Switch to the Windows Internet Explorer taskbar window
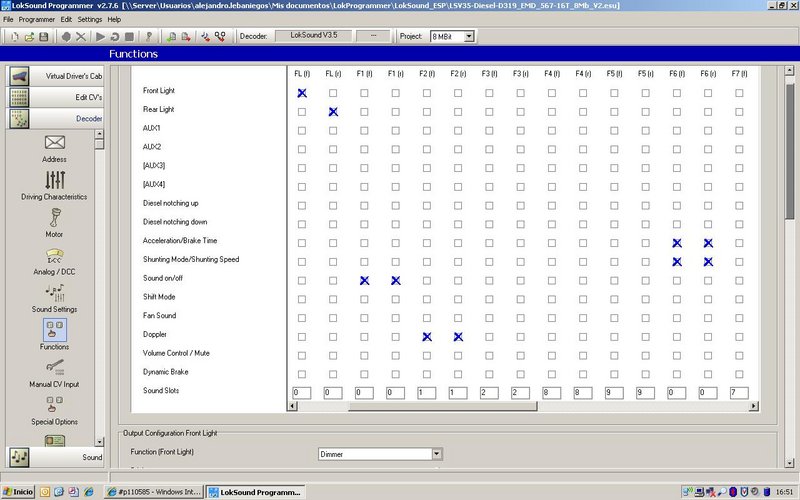 tap(154, 492)
